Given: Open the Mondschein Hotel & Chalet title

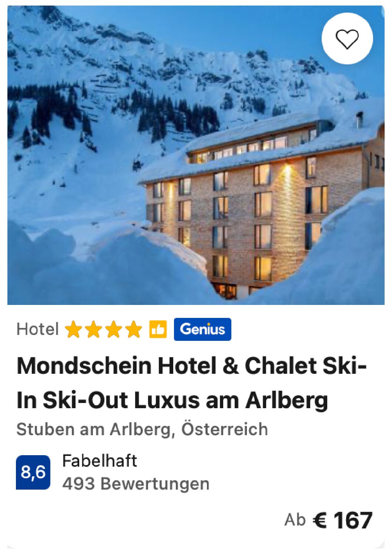Looking at the screenshot, I should [192, 383].
